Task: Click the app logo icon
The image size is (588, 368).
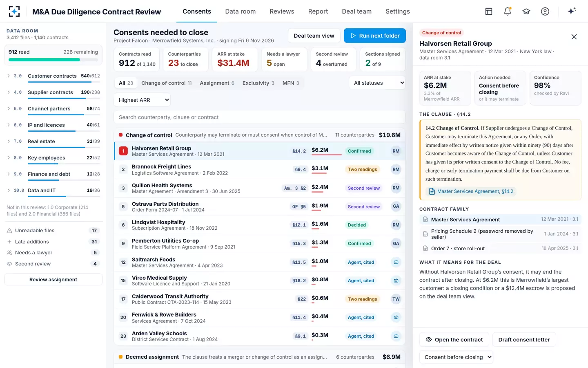Action: [14, 11]
